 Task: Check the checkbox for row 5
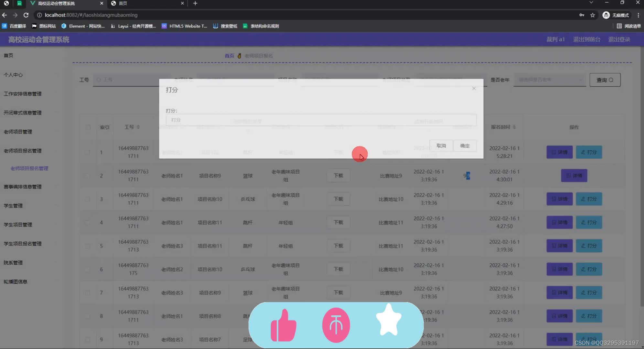[x=87, y=246]
